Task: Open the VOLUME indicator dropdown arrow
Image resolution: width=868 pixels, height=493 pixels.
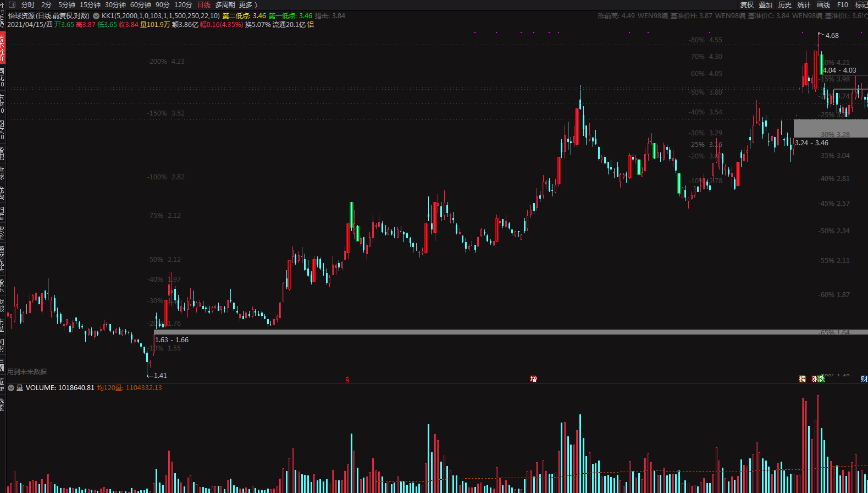Action: pos(11,388)
